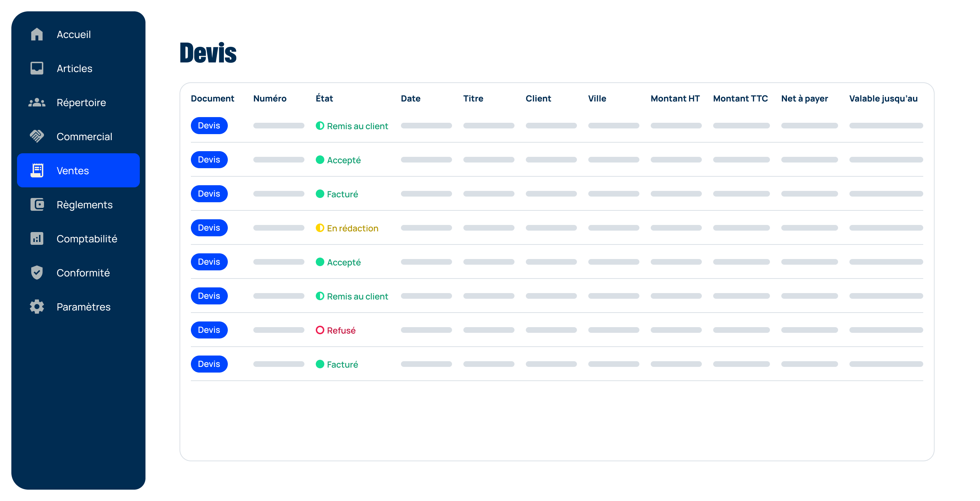Image resolution: width=980 pixels, height=501 pixels.
Task: Click the Devis badge in first row
Action: [x=209, y=126]
